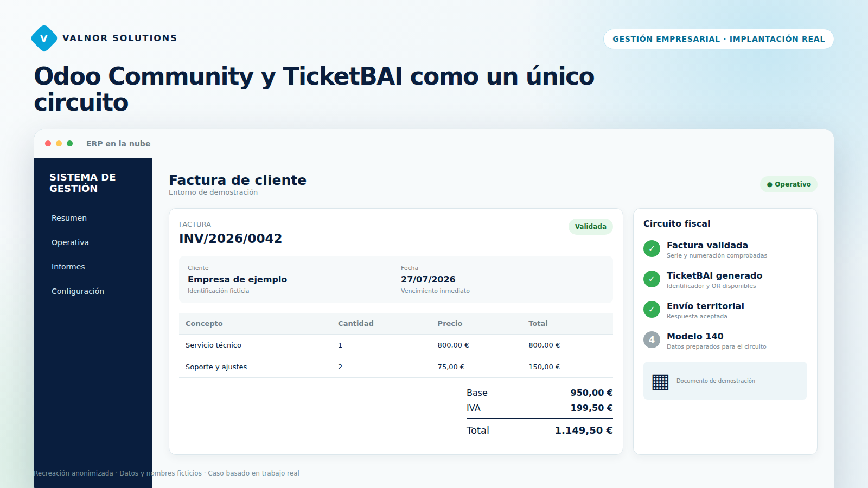
Task: Click the Entorno de demostración subtitle
Action: click(213, 192)
